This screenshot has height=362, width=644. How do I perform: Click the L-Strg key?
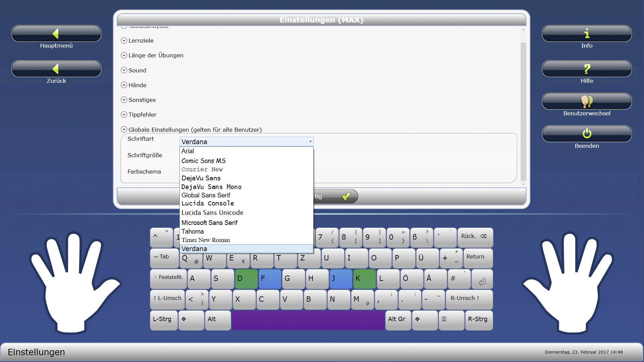[164, 320]
